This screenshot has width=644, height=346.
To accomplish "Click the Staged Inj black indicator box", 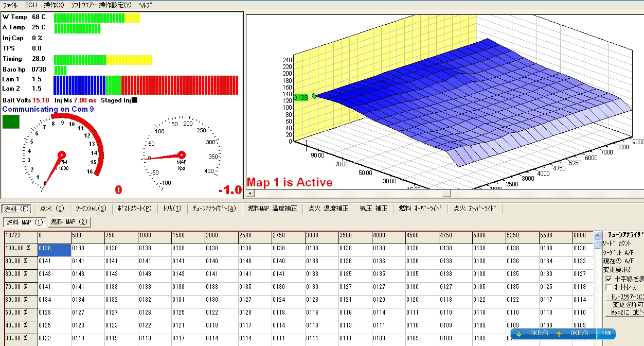I will pos(135,100).
